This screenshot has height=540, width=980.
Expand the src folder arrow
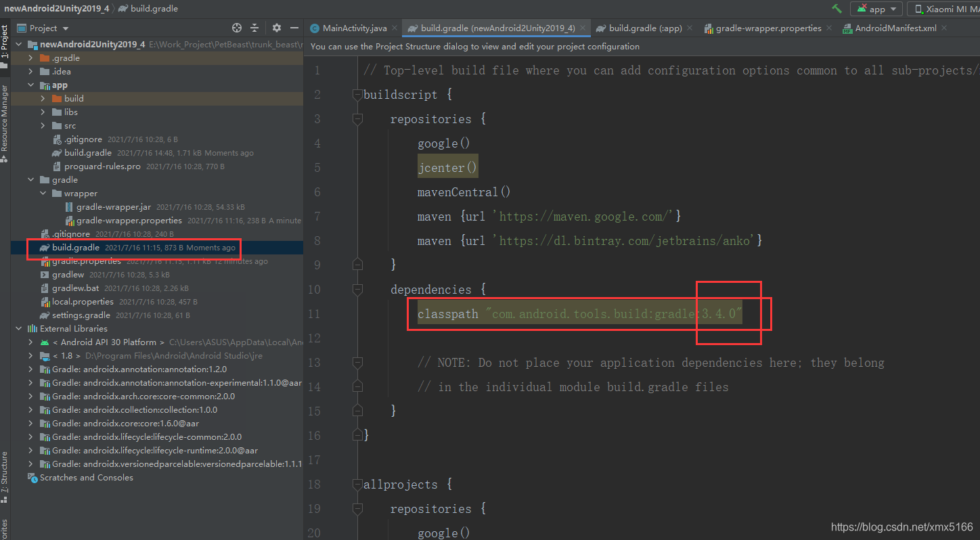point(43,126)
